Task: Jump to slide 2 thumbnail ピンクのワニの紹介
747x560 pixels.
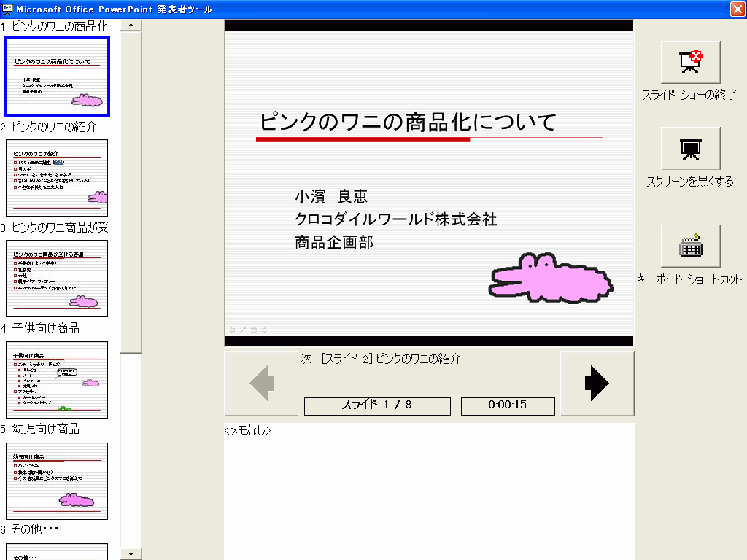Action: [57, 177]
